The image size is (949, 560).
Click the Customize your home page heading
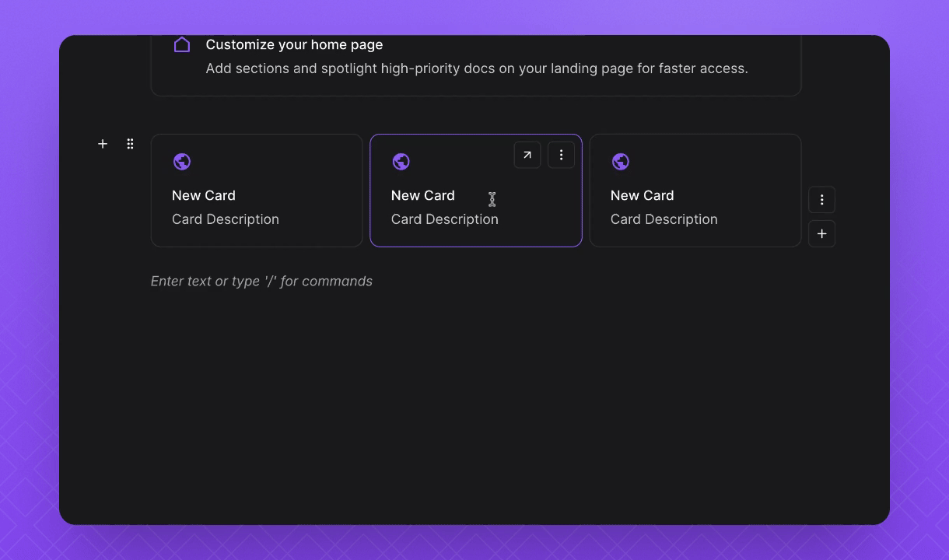294,45
